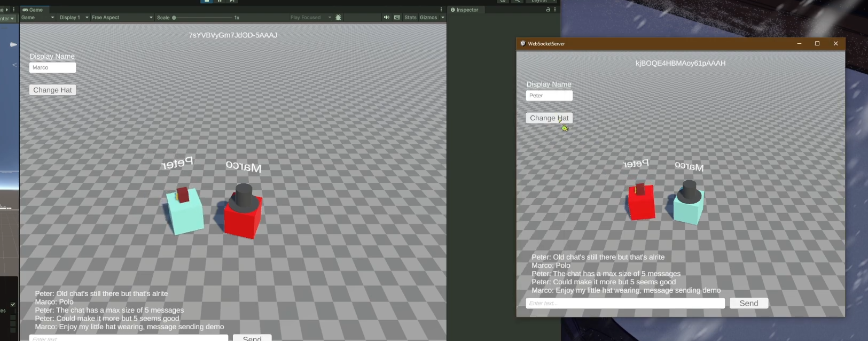The height and width of the screenshot is (341, 868).
Task: Open the Game view three-dot options menu
Action: (x=441, y=10)
